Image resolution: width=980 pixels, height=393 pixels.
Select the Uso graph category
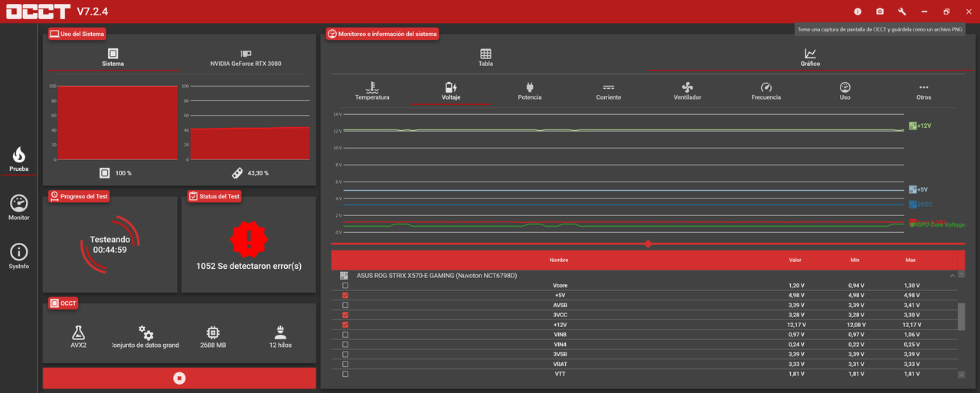(844, 91)
